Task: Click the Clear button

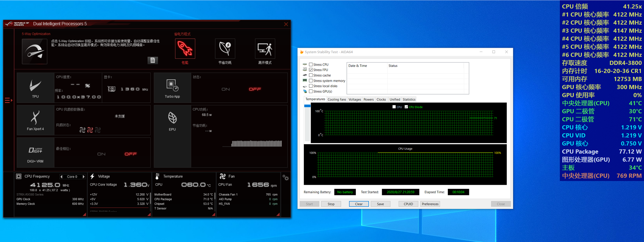Action: coord(359,204)
